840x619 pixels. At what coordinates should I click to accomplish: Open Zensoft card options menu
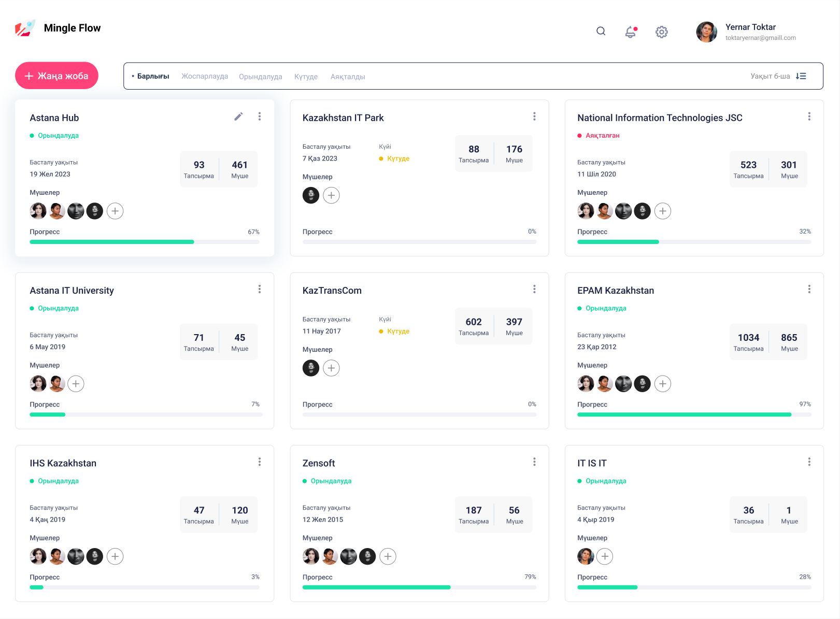(534, 462)
